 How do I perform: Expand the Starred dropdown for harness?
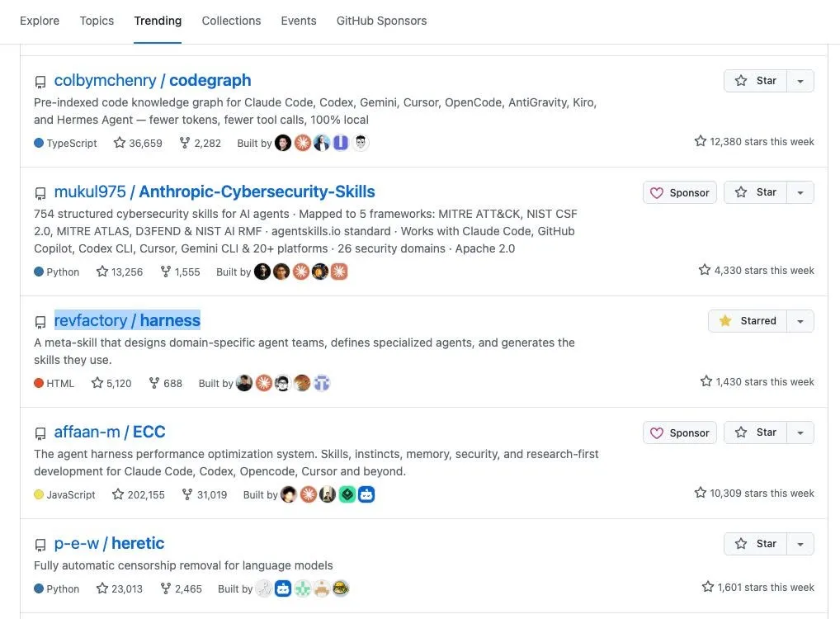tap(800, 321)
